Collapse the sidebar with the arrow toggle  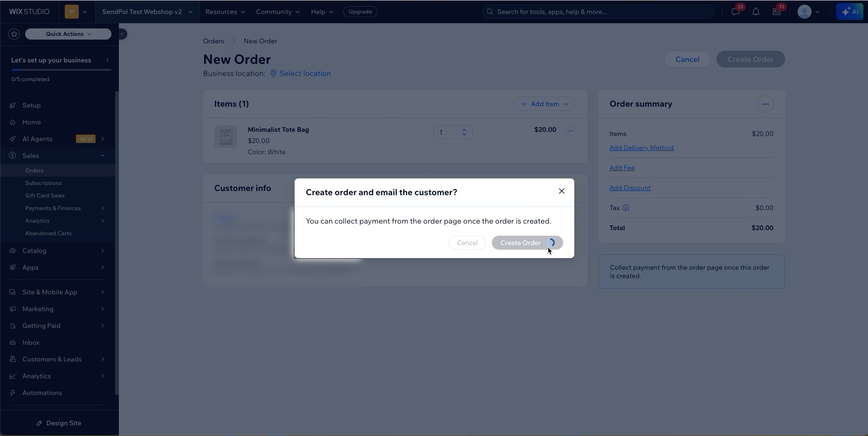pos(122,34)
